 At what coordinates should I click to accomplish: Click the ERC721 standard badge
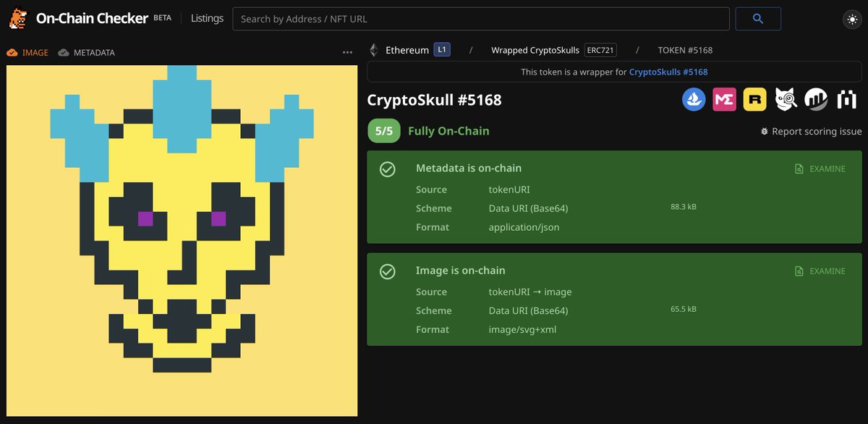600,50
